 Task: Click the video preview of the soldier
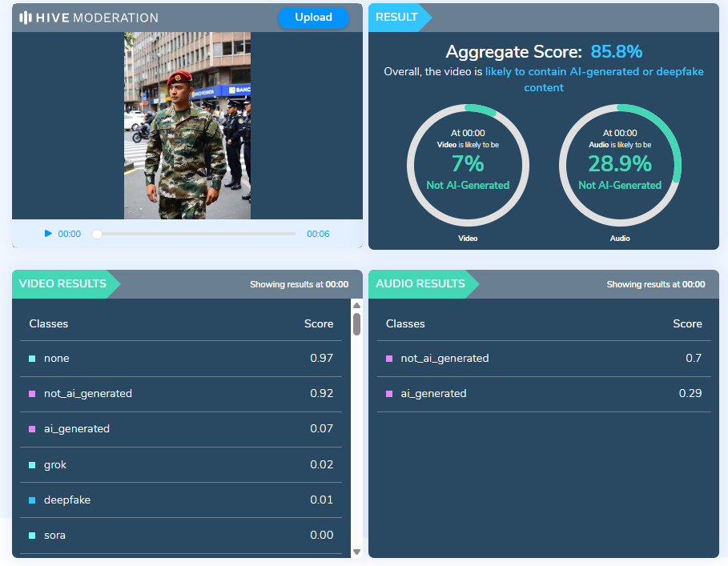pos(187,126)
